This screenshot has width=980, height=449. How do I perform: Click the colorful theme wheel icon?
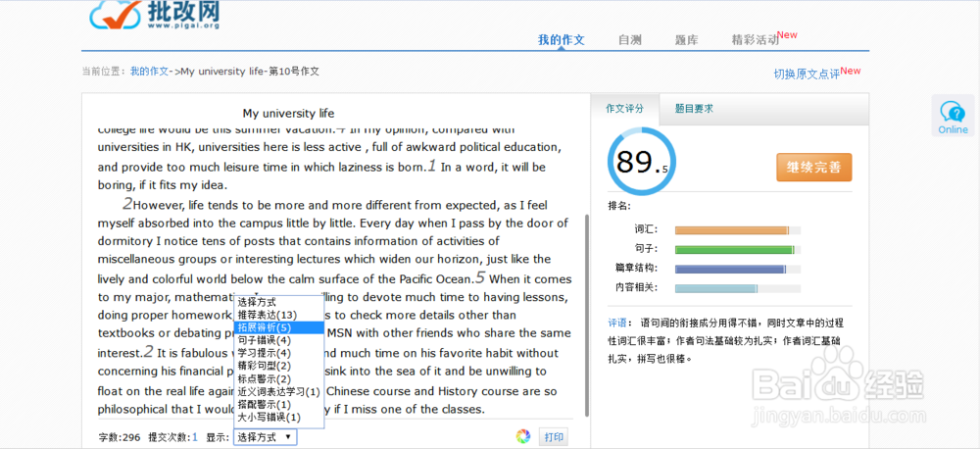point(523,437)
